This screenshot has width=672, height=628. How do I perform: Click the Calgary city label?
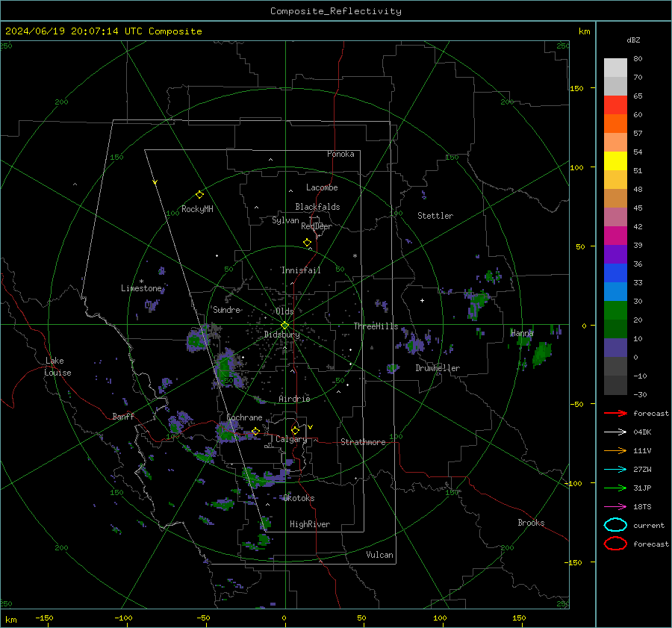coord(291,439)
